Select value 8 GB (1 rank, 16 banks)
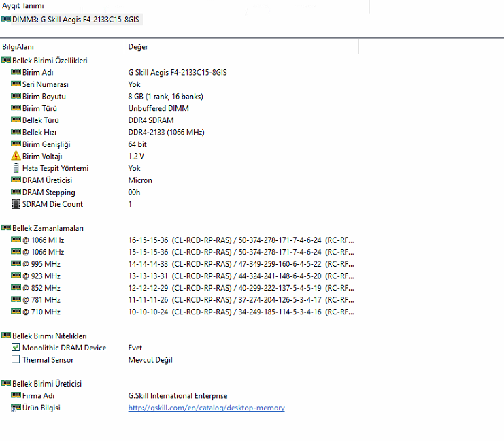 (x=165, y=97)
